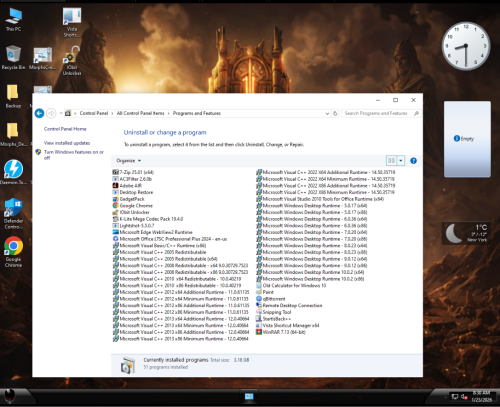Open Defender Control desktop shortcut

pyautogui.click(x=13, y=214)
